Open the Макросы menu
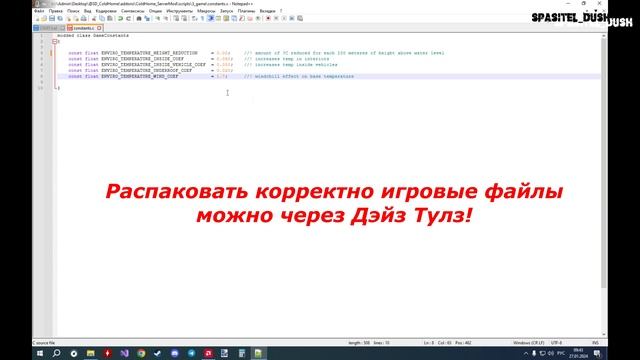 coord(206,11)
